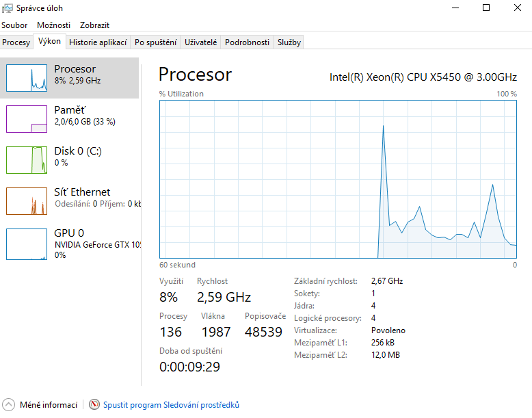Select the Paměť memory usage graph
The image size is (532, 418).
(x=27, y=118)
